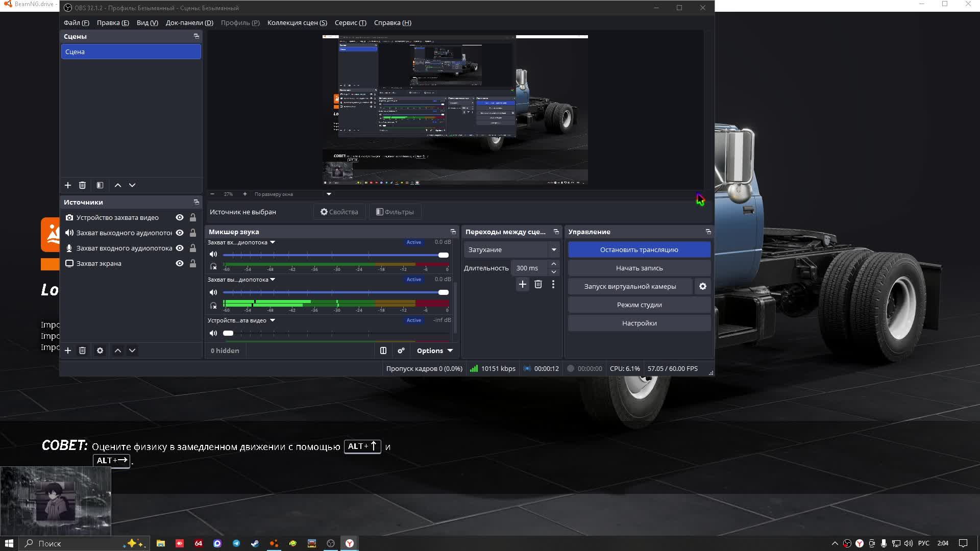The width and height of the screenshot is (980, 551).
Task: Expand output audio channel options arrow
Action: pyautogui.click(x=273, y=280)
